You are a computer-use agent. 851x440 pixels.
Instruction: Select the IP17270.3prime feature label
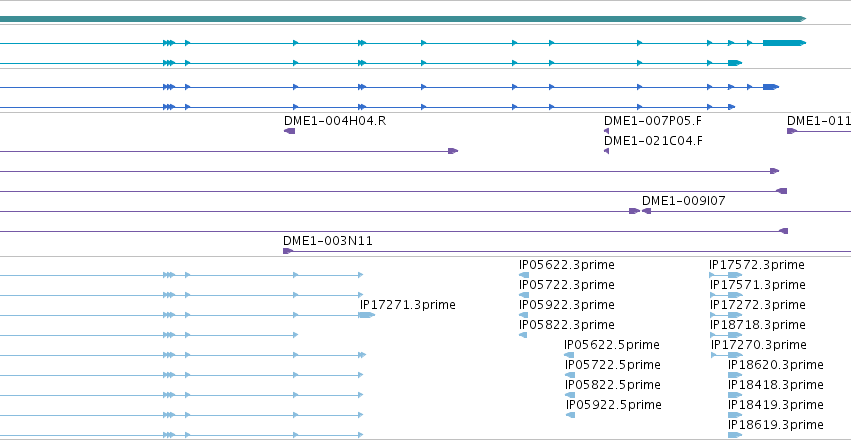[759, 345]
